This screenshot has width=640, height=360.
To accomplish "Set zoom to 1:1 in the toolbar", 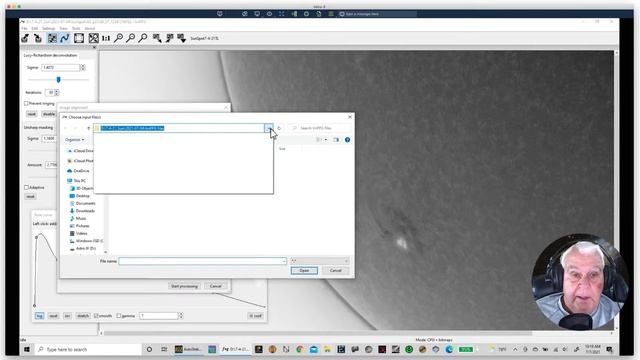I will click(106, 38).
